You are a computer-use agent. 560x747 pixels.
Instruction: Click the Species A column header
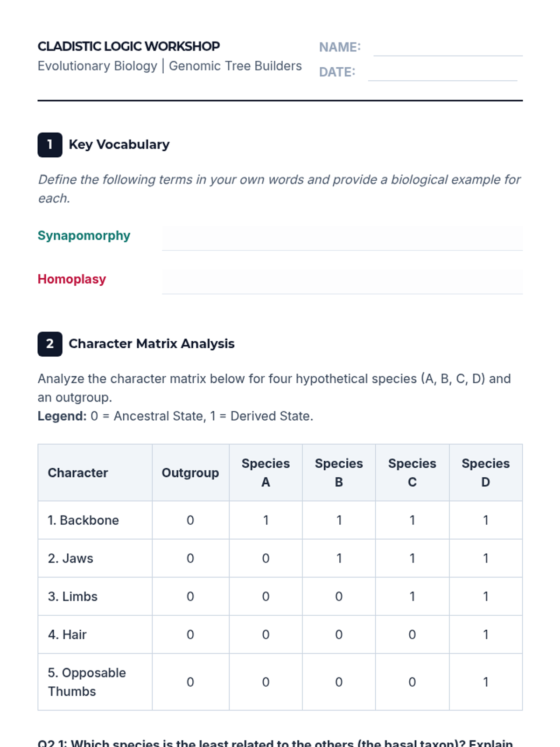click(x=266, y=473)
